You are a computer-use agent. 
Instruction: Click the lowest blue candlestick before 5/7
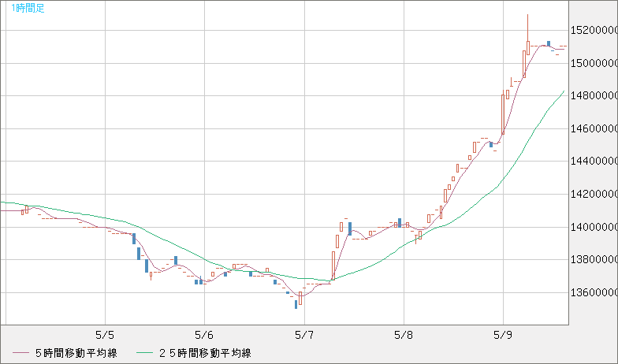296,304
